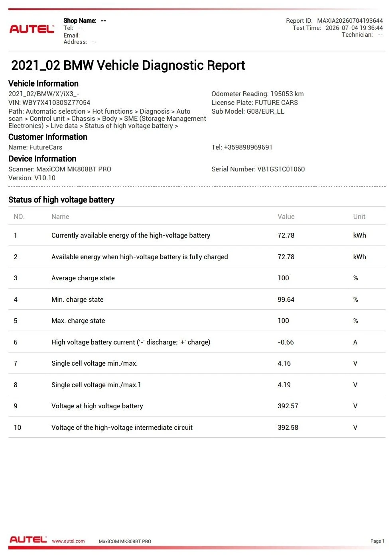Screen dimensions: 392x555
Task: Click the Voltage at high voltage battery row
Action: click(197, 406)
